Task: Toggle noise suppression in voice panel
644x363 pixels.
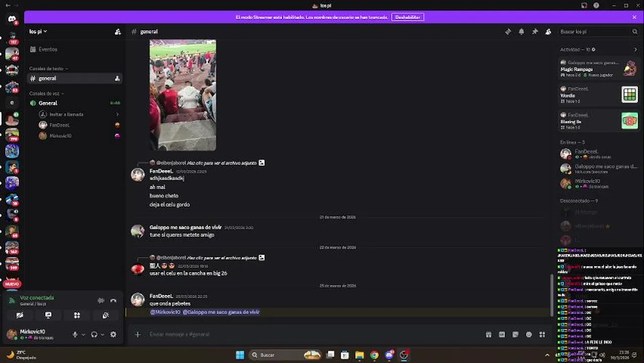Action: click(x=101, y=300)
